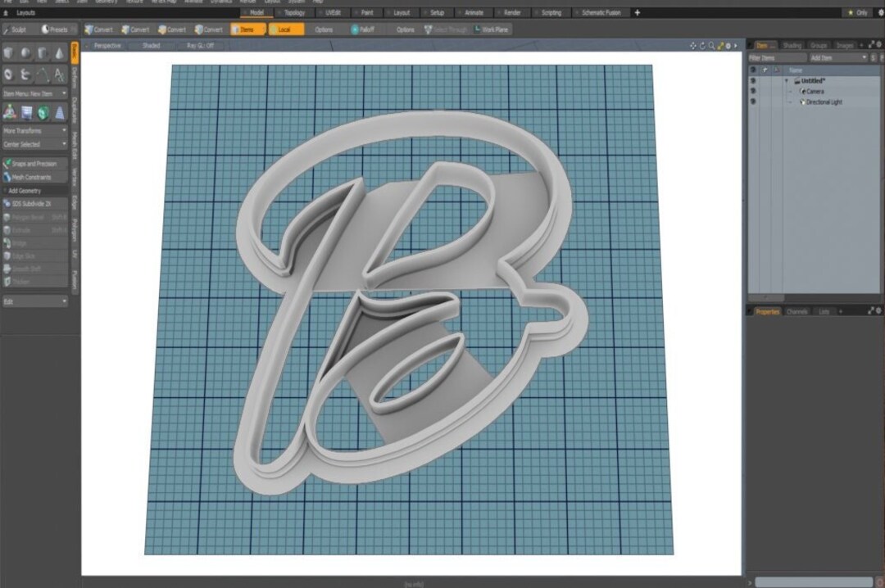Click the Filter Items input field
The height and width of the screenshot is (588, 885).
778,57
